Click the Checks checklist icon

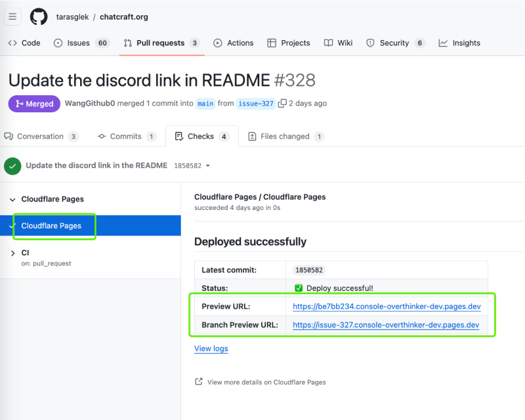click(x=179, y=136)
